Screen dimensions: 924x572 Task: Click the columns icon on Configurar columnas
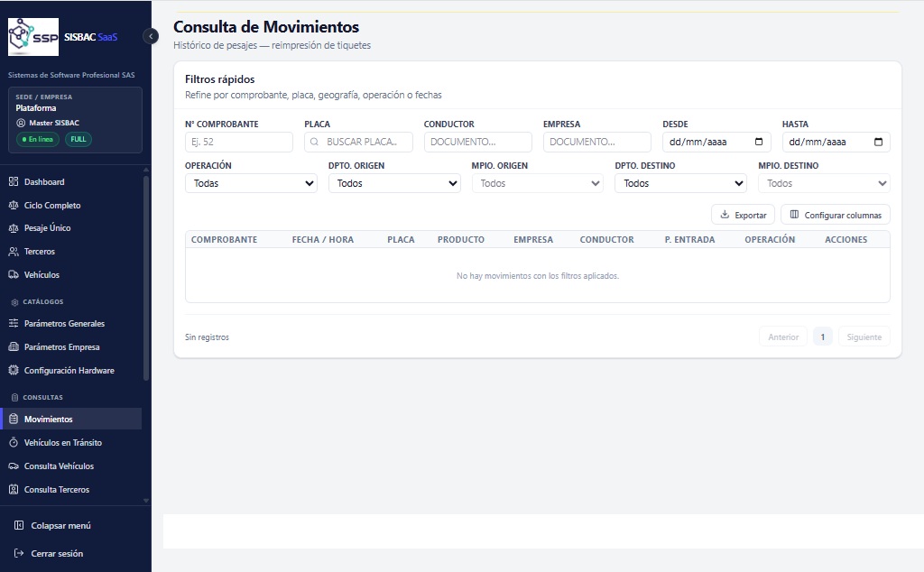pos(794,215)
